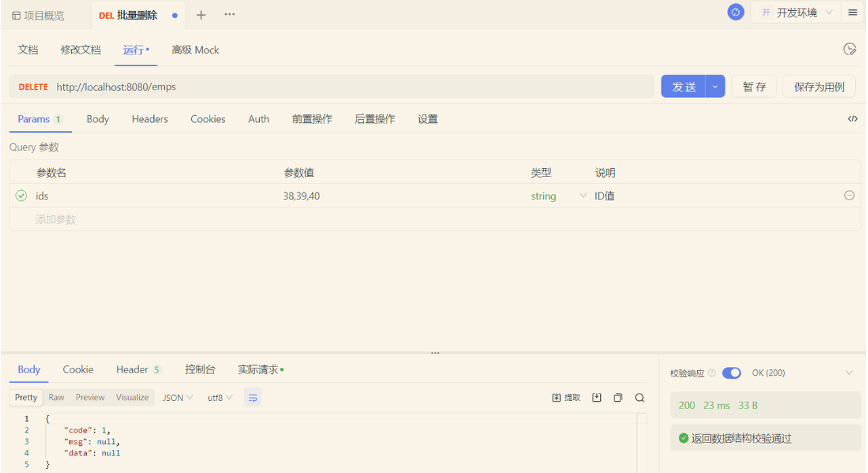The width and height of the screenshot is (868, 473).
Task: Disable the 校验响应 validation toggle
Action: pyautogui.click(x=731, y=373)
